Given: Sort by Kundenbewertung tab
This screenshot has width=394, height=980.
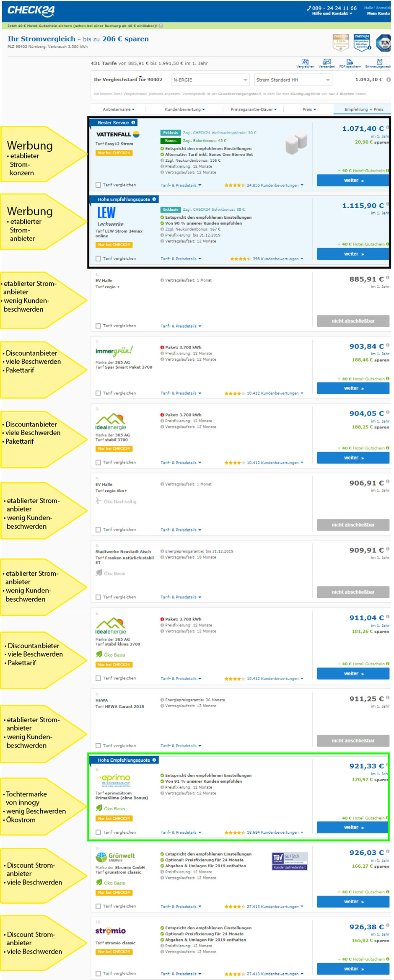Looking at the screenshot, I should click(x=184, y=110).
